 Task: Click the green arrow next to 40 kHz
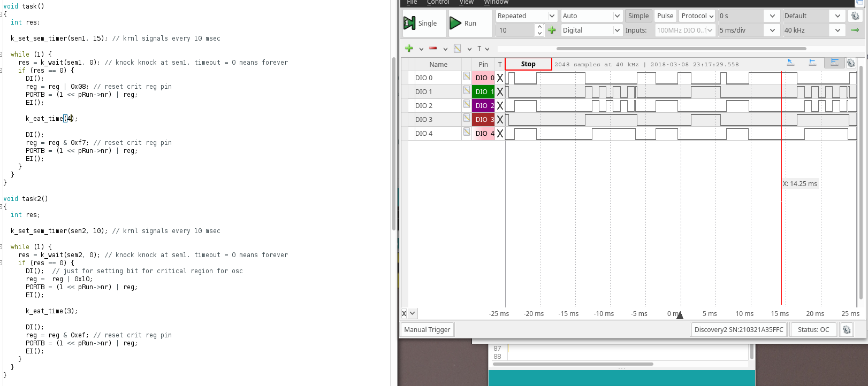coord(855,30)
